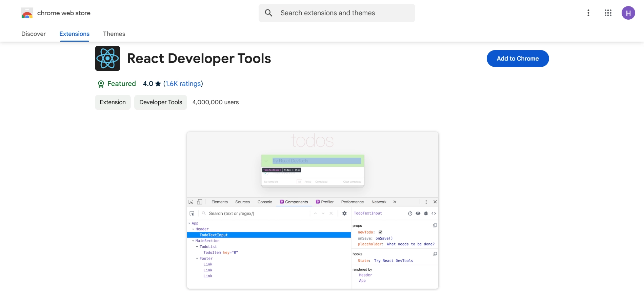Click the search magnifier icon
Viewport: 644px width, 291px height.
pos(268,13)
